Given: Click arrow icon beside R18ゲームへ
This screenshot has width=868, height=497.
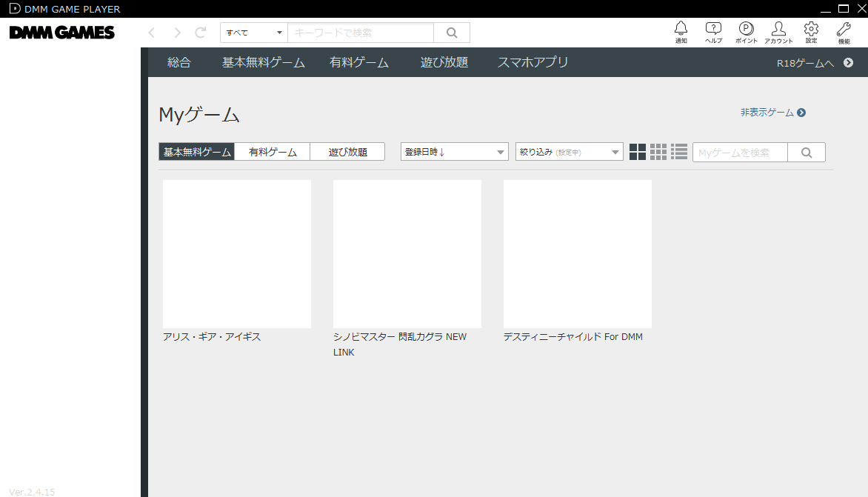Looking at the screenshot, I should [848, 62].
